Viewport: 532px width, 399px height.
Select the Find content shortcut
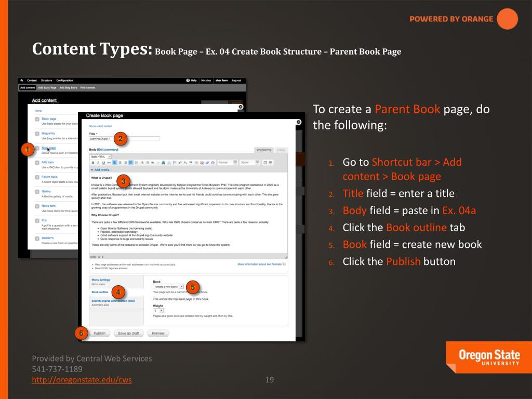click(88, 87)
